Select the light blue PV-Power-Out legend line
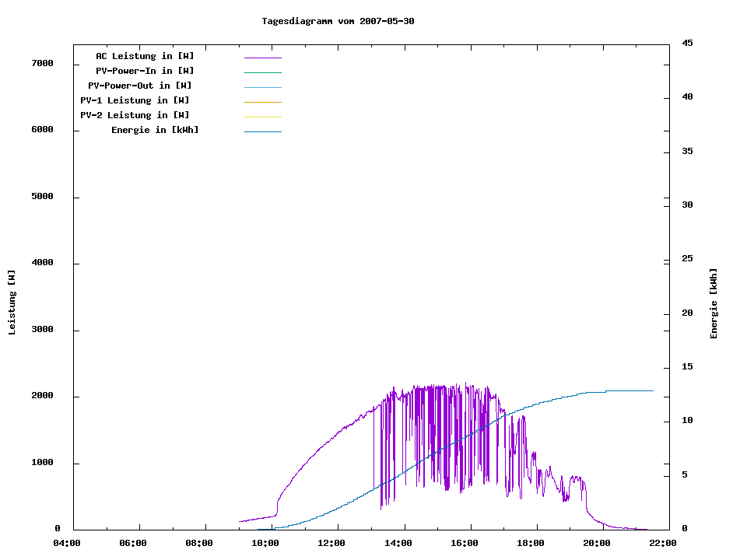Viewport: 747px width, 560px height. 262,87
